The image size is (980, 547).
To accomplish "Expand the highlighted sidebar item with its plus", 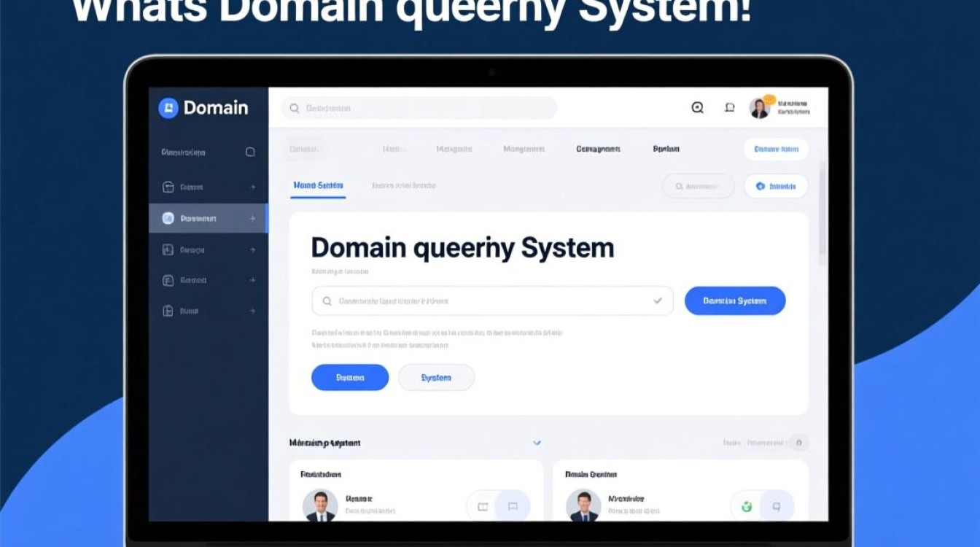I will pos(253,218).
